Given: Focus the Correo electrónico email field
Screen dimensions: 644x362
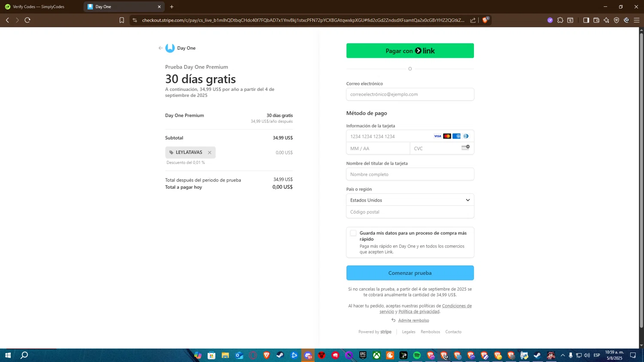Looking at the screenshot, I should (410, 94).
